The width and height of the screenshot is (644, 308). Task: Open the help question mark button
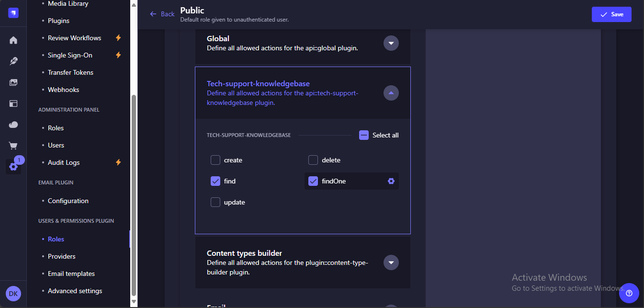(x=629, y=293)
